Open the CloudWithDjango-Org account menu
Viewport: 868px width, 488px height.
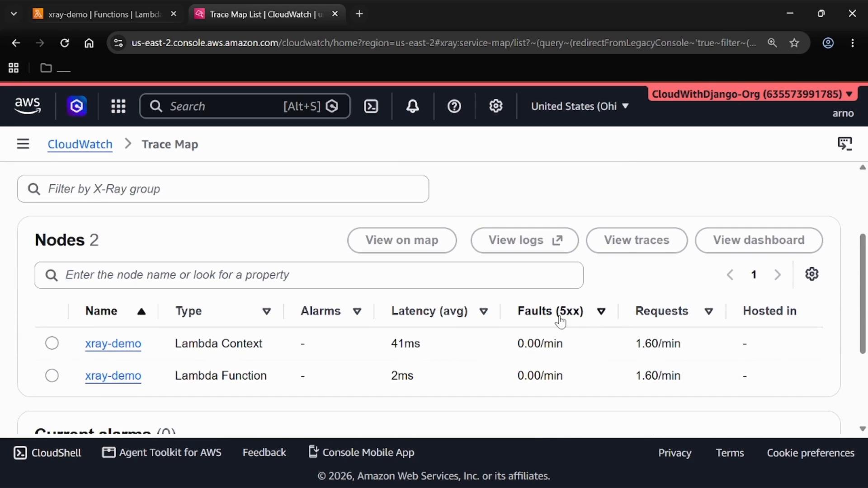click(753, 94)
